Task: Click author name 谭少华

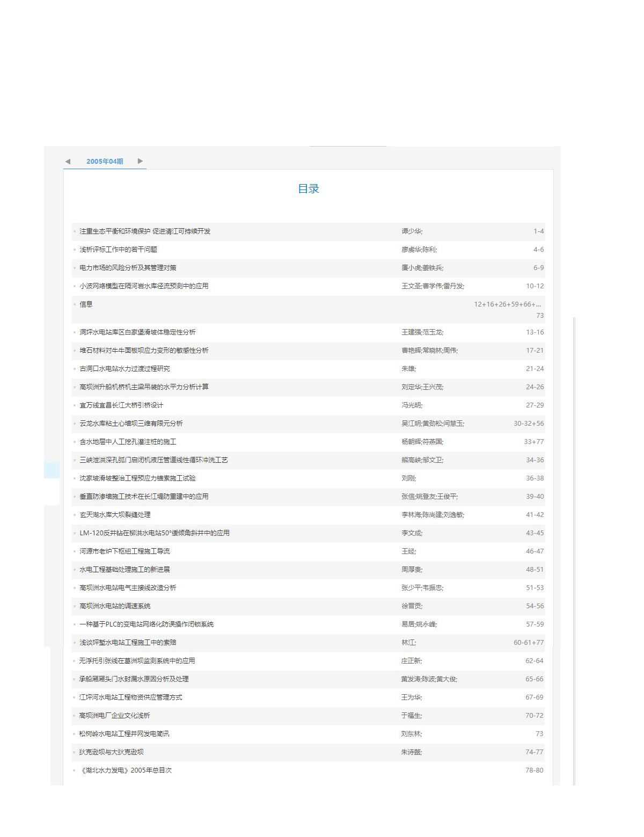Action: (x=412, y=231)
